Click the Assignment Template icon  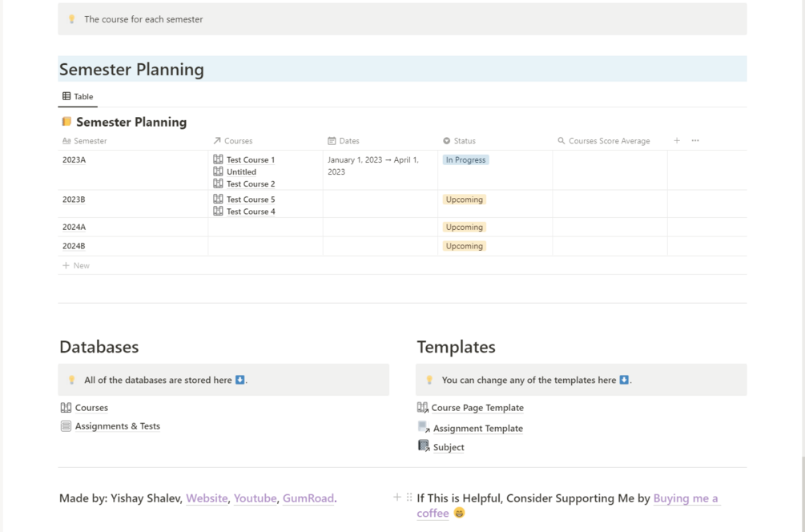pyautogui.click(x=424, y=428)
